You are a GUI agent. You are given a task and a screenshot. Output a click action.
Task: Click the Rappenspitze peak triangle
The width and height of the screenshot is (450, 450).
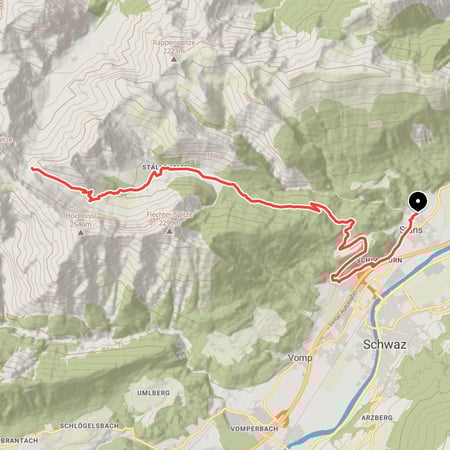point(173,59)
